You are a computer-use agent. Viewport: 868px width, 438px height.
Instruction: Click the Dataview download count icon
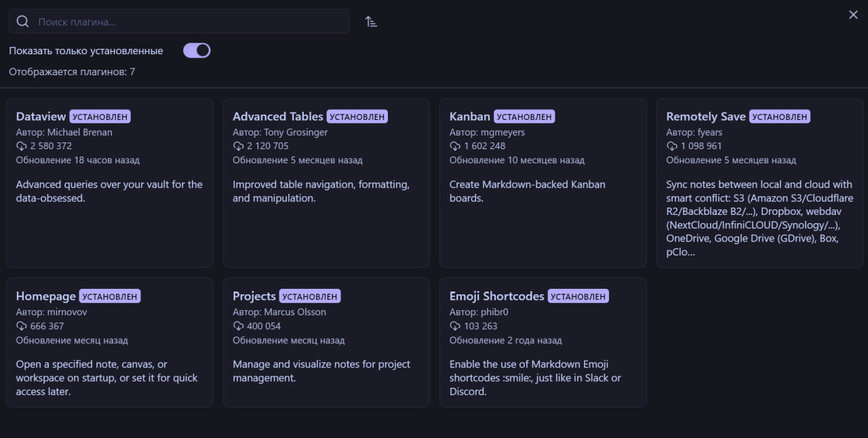[x=21, y=146]
